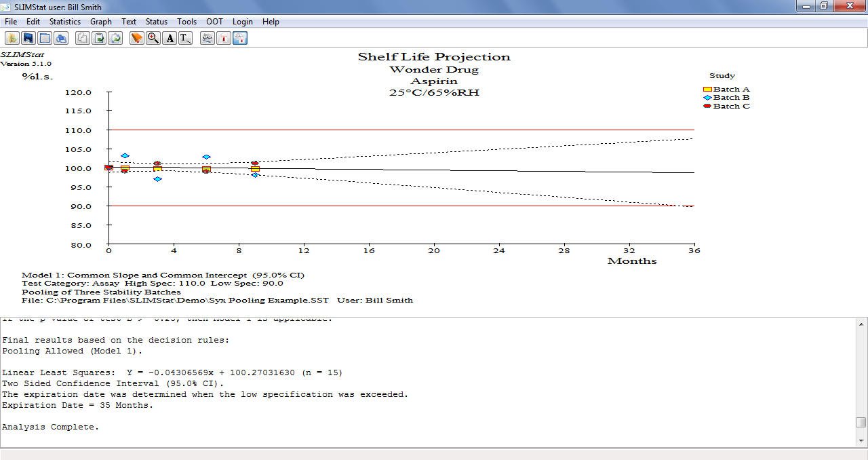This screenshot has width=868, height=460.
Task: Select the zoom magnifier tool
Action: pos(153,37)
